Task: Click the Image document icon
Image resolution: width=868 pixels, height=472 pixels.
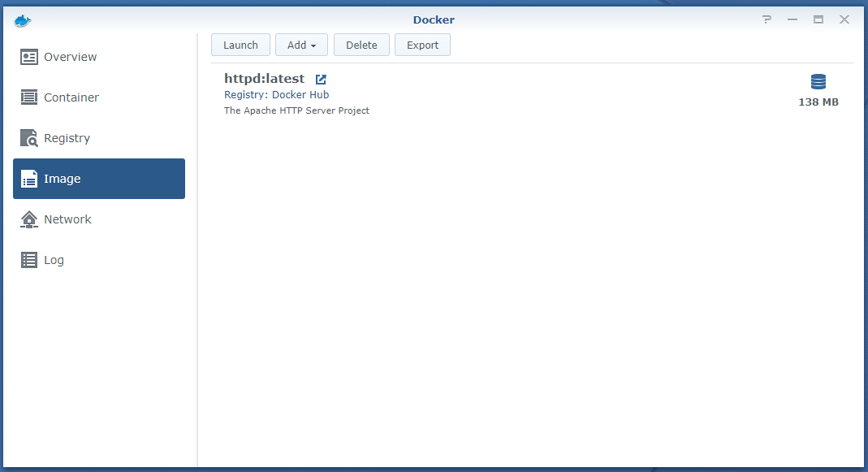Action: tap(28, 179)
